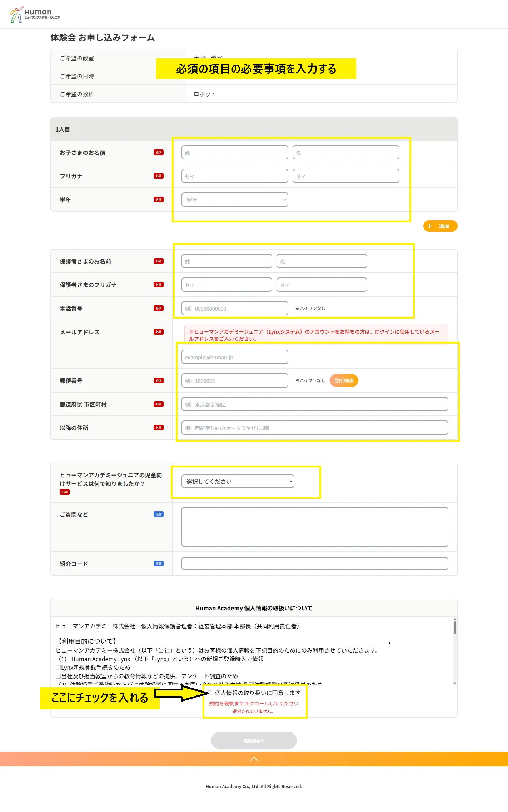Image resolution: width=508 pixels, height=812 pixels.
Task: Click the 都道府県 市区町村 input field
Action: click(314, 404)
